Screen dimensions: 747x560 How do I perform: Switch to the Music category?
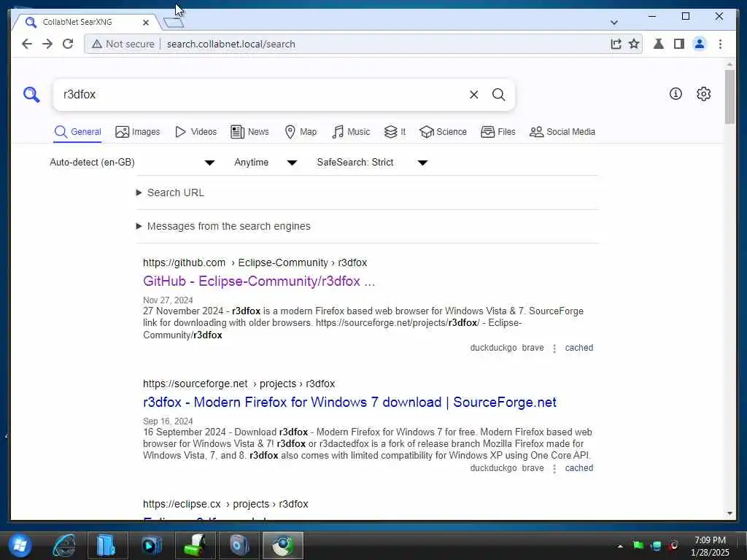(351, 132)
